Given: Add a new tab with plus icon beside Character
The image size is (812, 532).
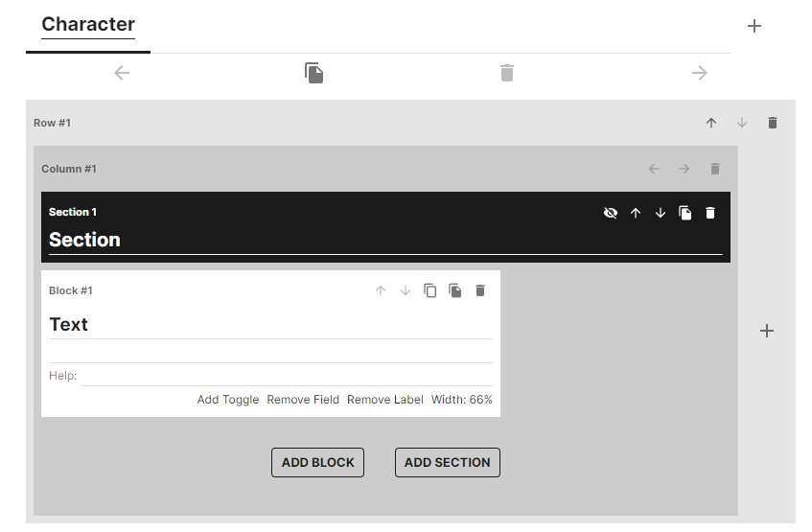Looking at the screenshot, I should (x=754, y=26).
